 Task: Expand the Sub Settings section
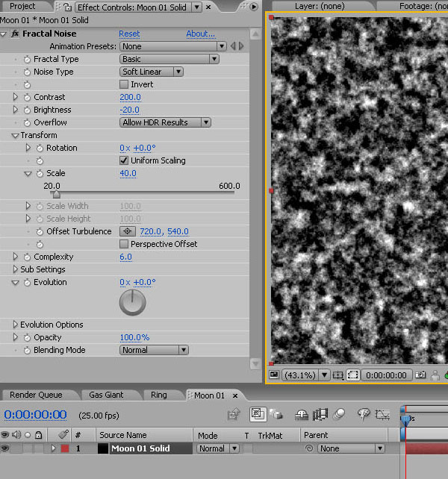16,269
